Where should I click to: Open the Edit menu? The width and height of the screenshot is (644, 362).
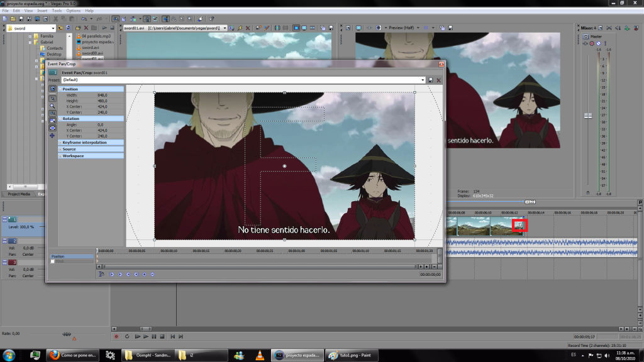coord(16,11)
